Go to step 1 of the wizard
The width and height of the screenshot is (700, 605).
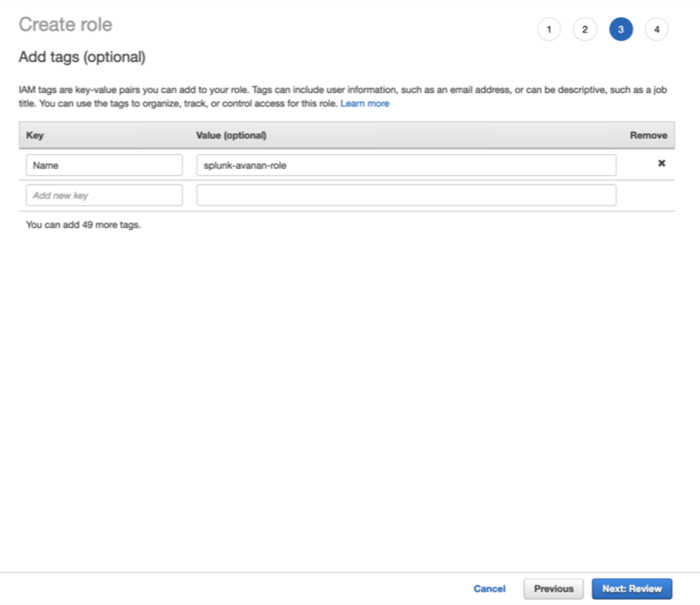tap(549, 29)
